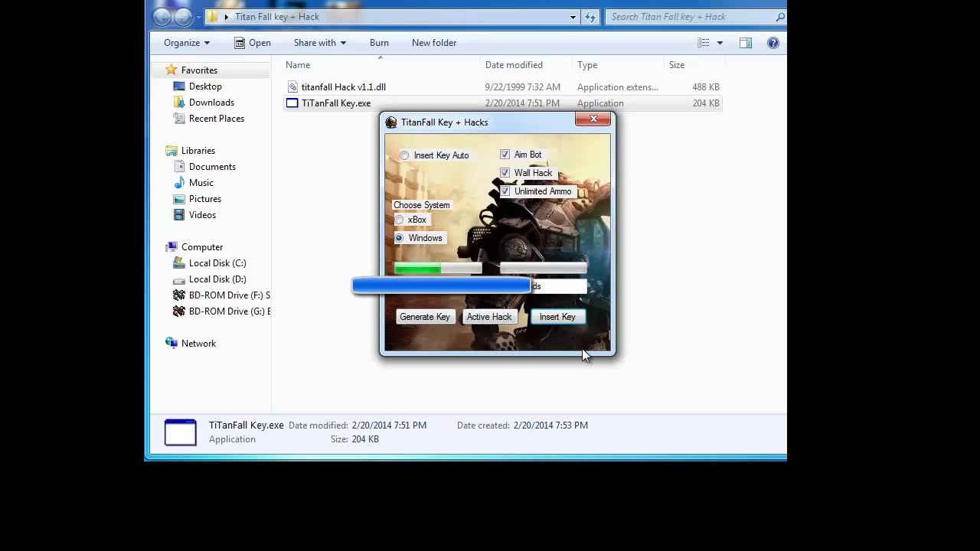Click the Favorites star icon

pos(171,70)
